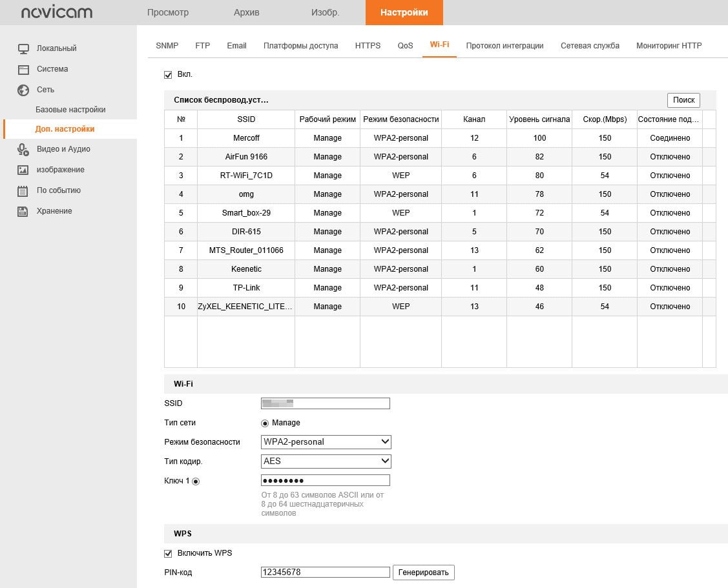
Task: Open the Тип кодир. AES dropdown
Action: pyautogui.click(x=326, y=461)
